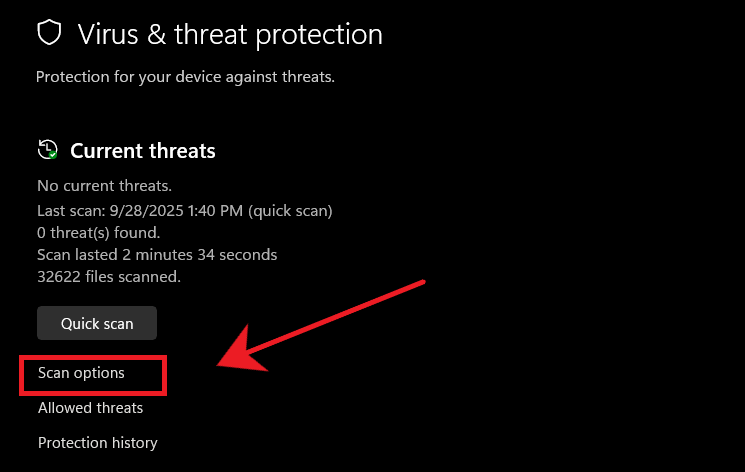This screenshot has height=472, width=745.
Task: Click the red outline's right edge
Action: coord(165,373)
